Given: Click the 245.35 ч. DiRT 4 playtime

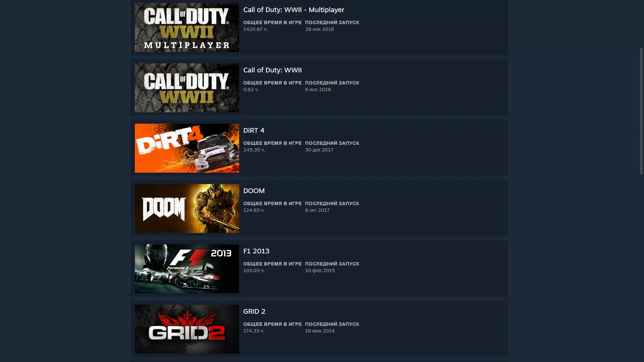Looking at the screenshot, I should click(x=254, y=150).
